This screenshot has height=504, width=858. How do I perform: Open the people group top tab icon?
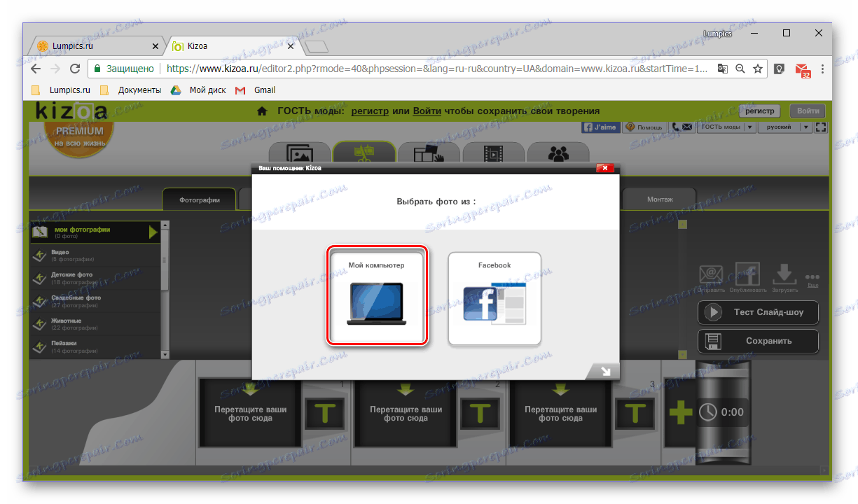click(x=558, y=153)
